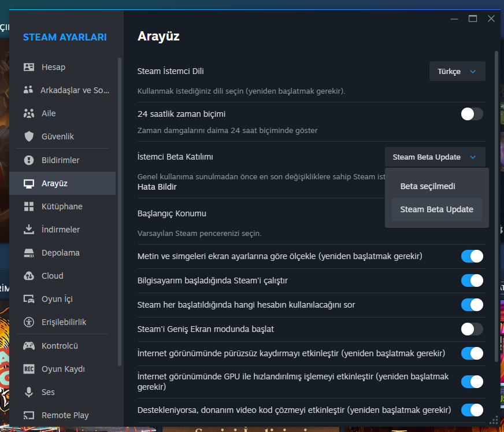
Task: Click the Remote Play cast icon
Action: [x=28, y=415]
